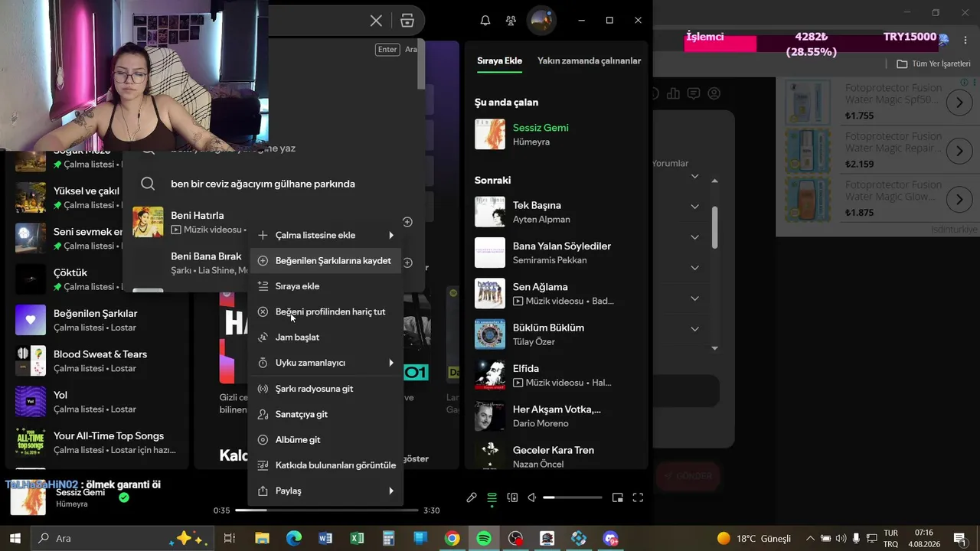Open the Beğenilen Şarkılar playlist
The image size is (980, 551).
click(97, 320)
